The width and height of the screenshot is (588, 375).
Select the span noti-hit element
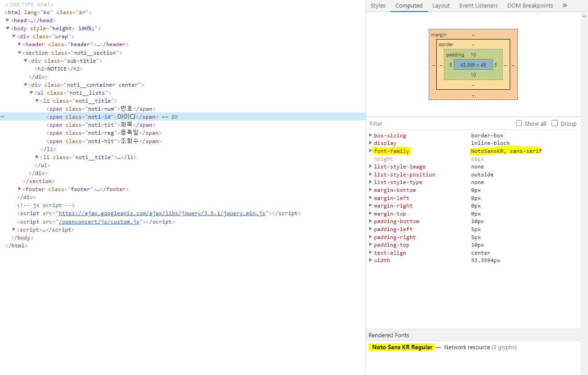(x=104, y=141)
